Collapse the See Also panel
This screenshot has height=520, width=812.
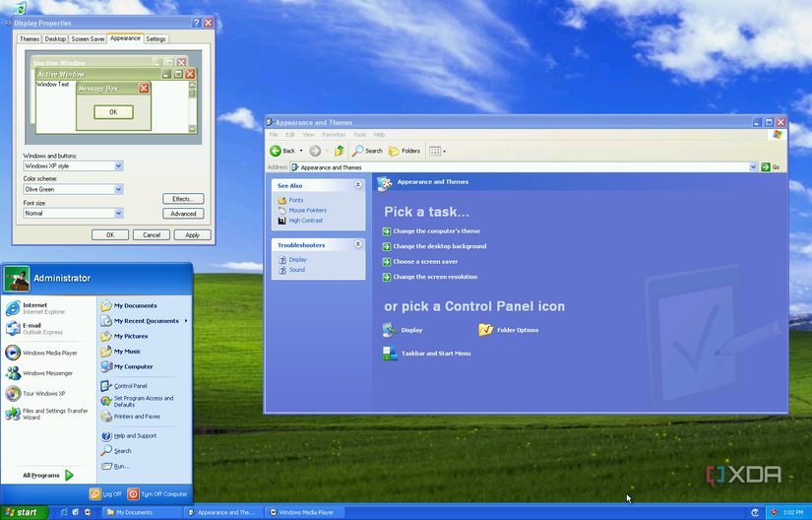click(358, 185)
